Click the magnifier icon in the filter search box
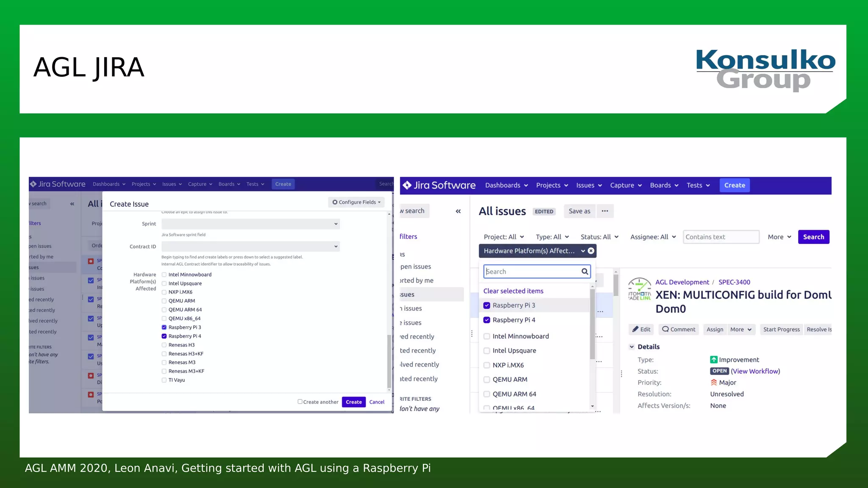Image resolution: width=868 pixels, height=488 pixels. click(x=584, y=272)
